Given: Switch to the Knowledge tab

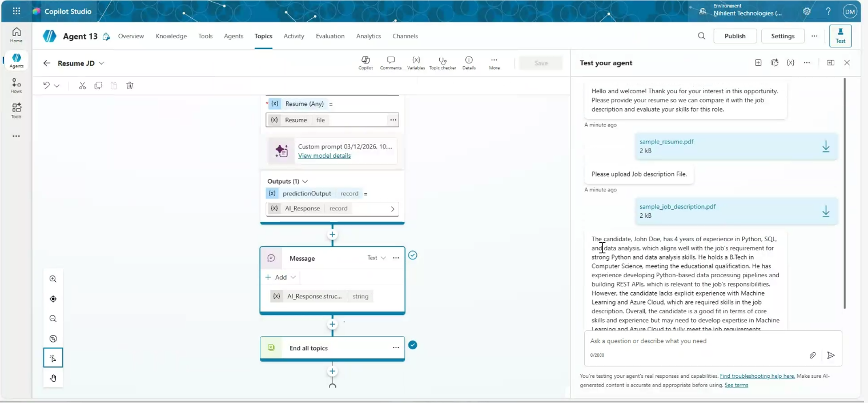Looking at the screenshot, I should point(171,36).
